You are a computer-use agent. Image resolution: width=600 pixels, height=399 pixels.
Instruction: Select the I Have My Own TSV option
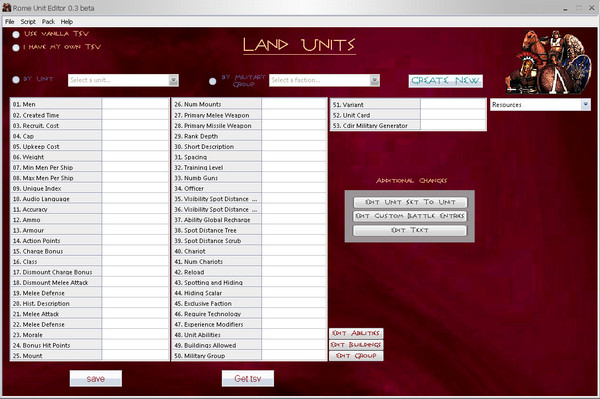[16, 48]
